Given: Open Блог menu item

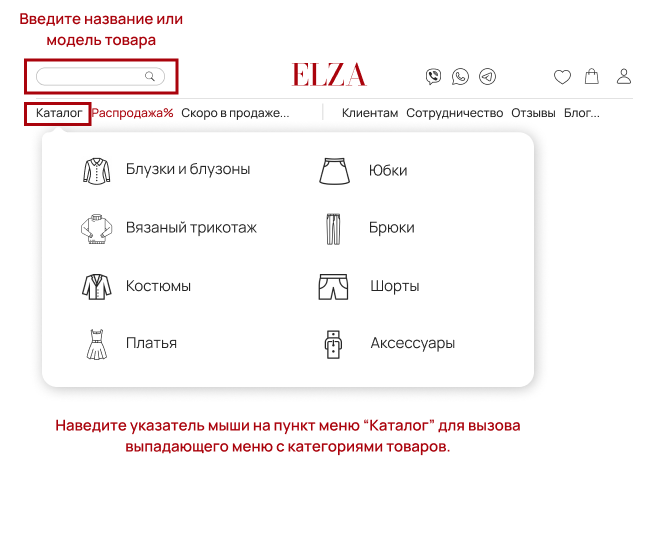Looking at the screenshot, I should click(582, 113).
